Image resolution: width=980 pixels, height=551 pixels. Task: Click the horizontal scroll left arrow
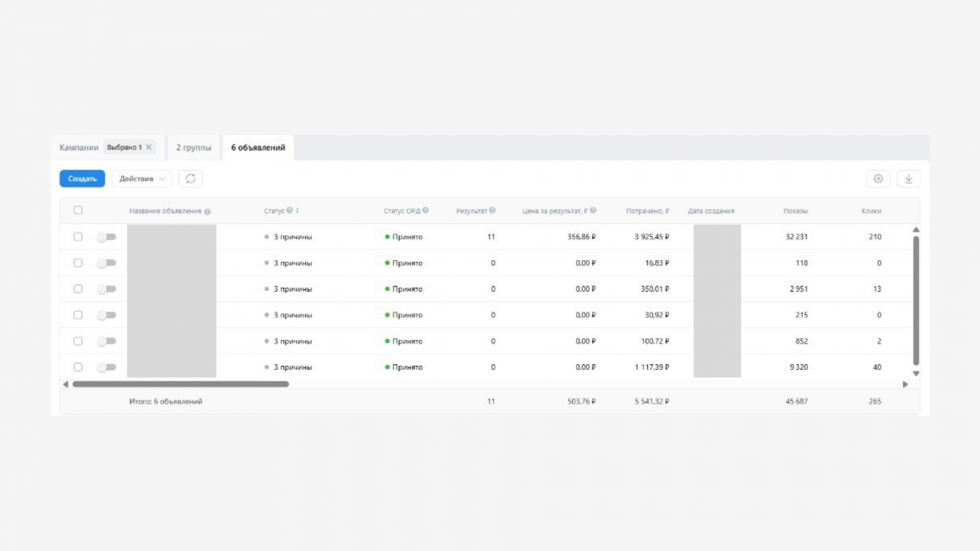[x=66, y=384]
